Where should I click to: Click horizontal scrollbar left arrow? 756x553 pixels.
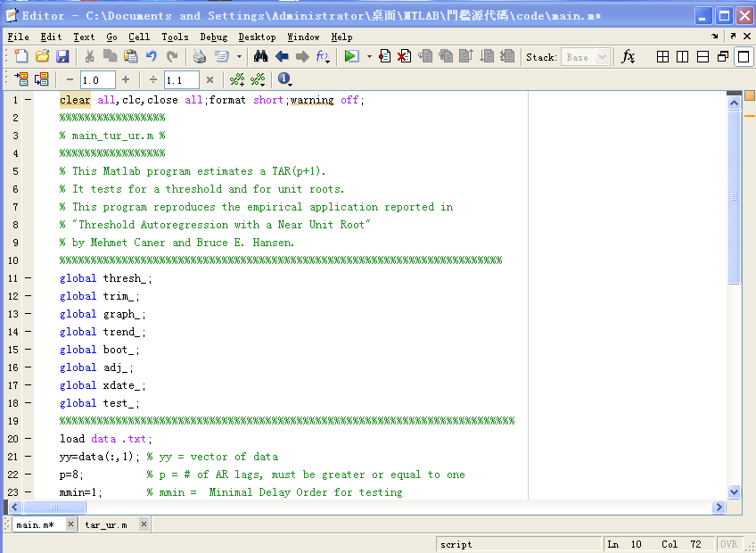(15, 507)
